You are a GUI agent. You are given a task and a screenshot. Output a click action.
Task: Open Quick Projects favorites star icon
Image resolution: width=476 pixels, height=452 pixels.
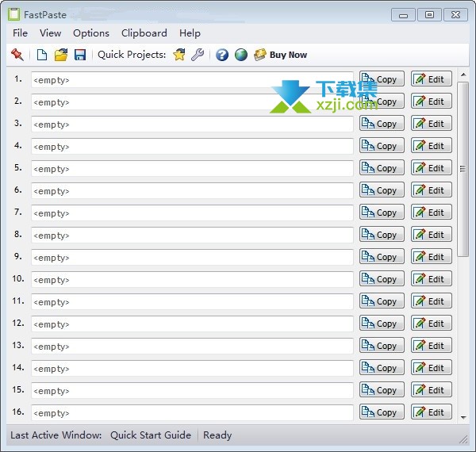click(x=179, y=55)
